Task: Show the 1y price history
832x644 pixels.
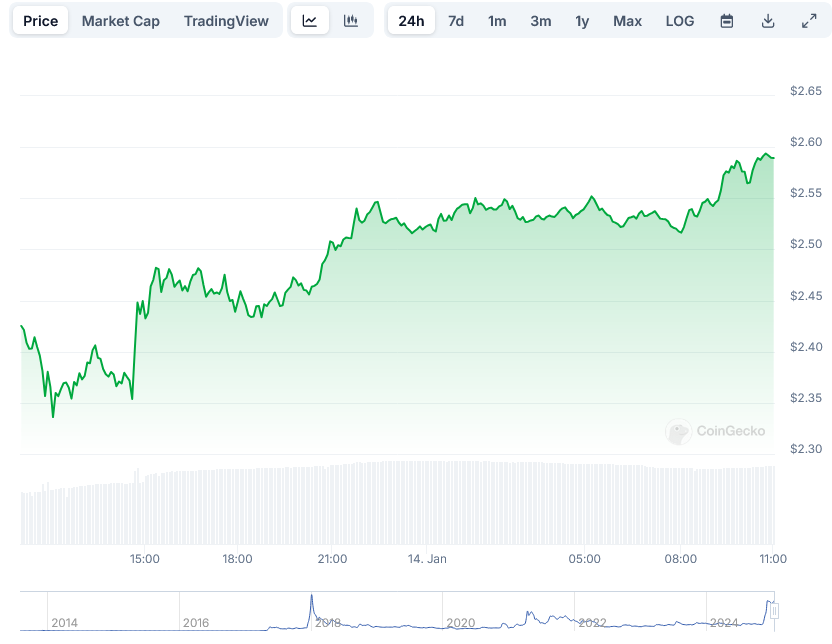Action: [x=582, y=21]
